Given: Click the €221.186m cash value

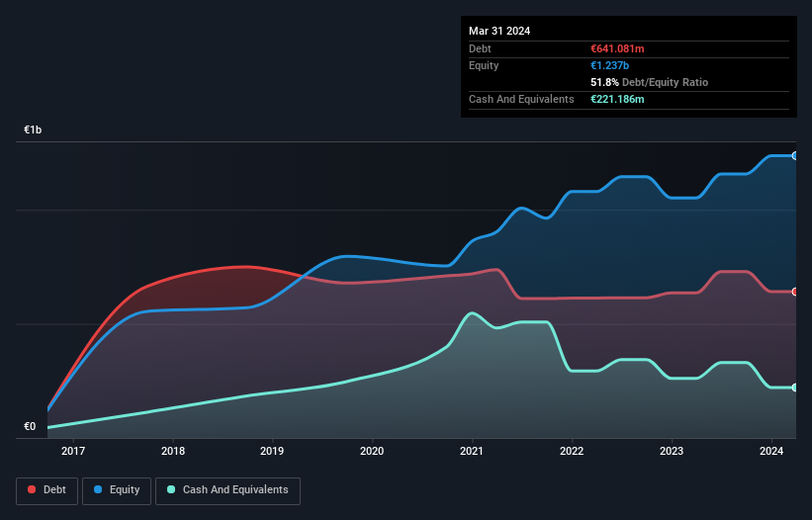Looking at the screenshot, I should pyautogui.click(x=617, y=99).
